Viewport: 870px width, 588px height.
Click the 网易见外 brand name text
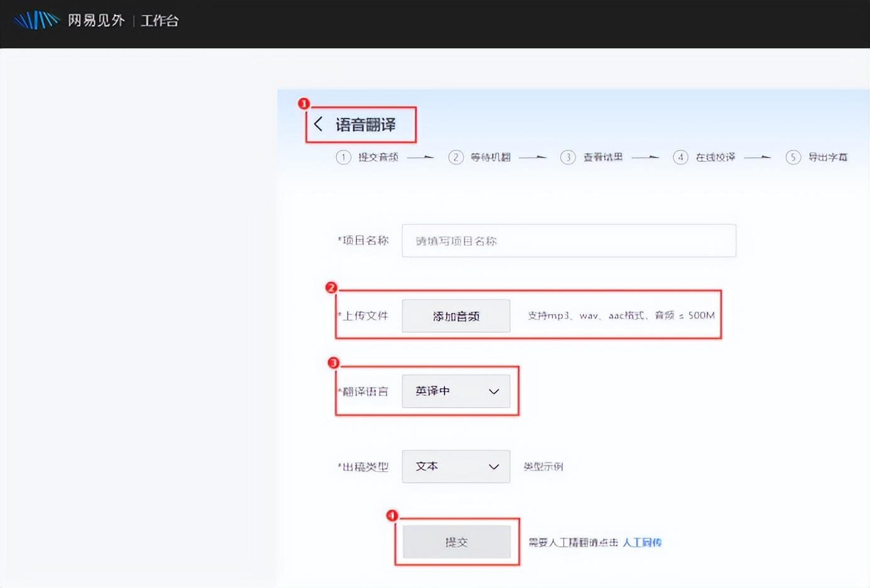(96, 21)
